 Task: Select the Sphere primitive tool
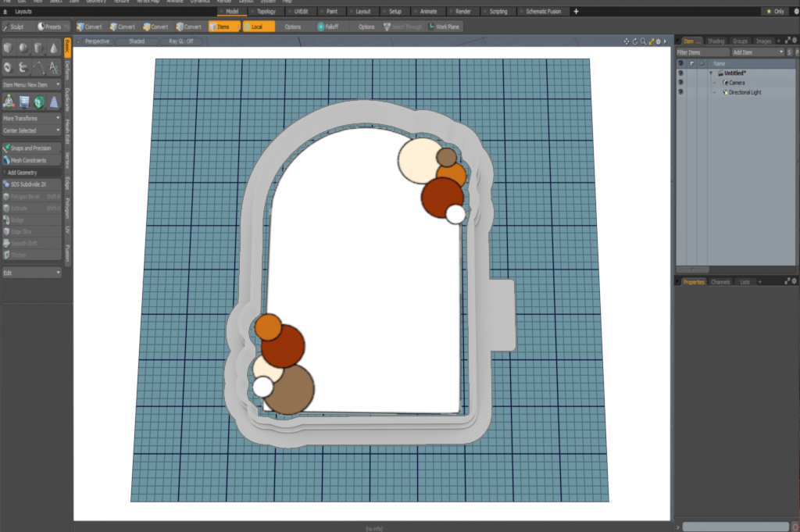click(23, 48)
